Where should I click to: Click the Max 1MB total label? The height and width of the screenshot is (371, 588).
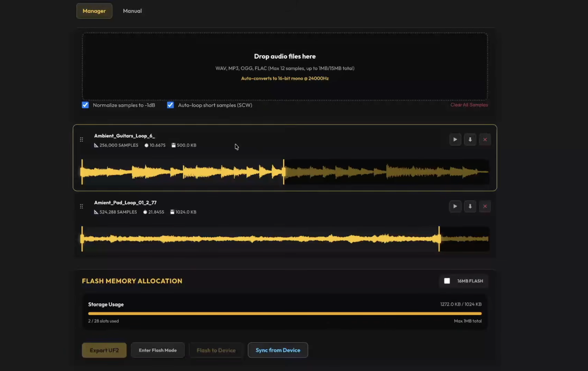468,321
